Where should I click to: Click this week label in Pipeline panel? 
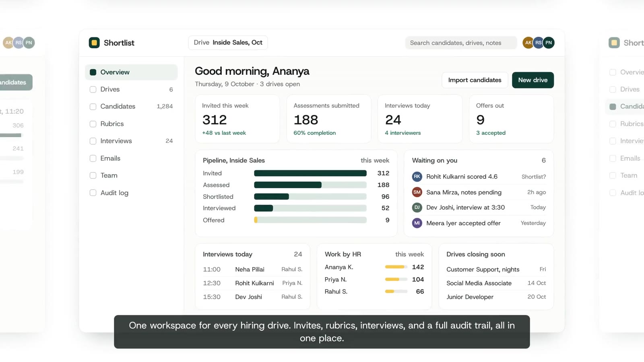[x=375, y=160]
